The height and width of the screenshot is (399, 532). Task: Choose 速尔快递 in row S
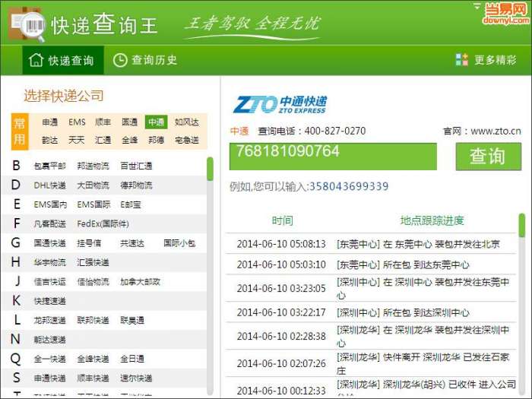tap(136, 378)
